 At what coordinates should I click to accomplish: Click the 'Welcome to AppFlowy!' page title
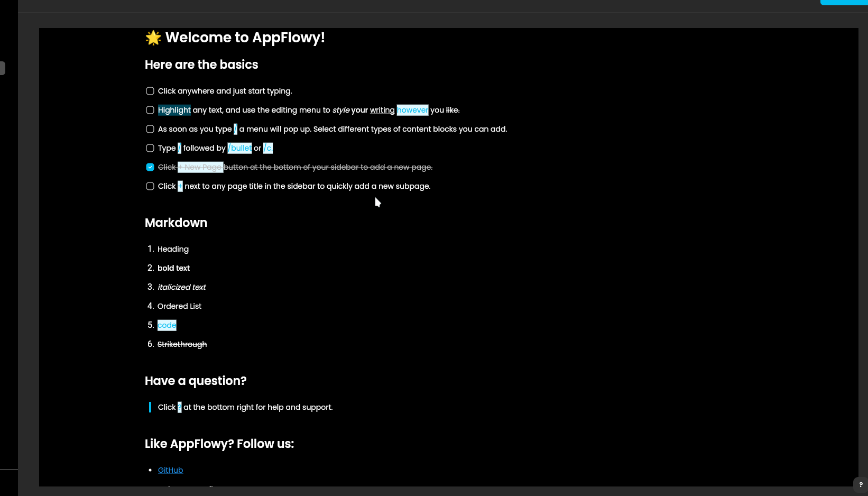coord(245,38)
